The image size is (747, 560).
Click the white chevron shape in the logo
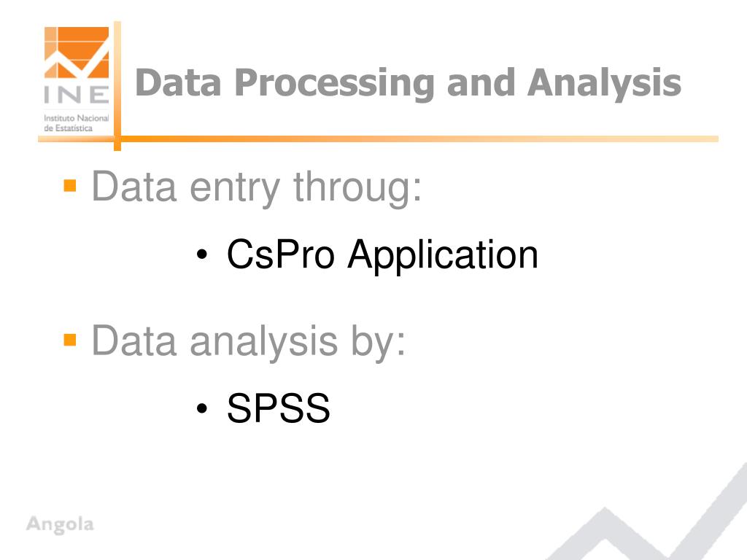(x=76, y=62)
